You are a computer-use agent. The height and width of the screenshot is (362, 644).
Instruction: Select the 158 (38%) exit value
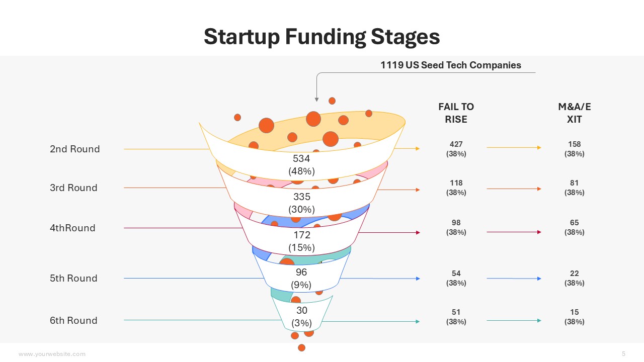click(x=574, y=149)
